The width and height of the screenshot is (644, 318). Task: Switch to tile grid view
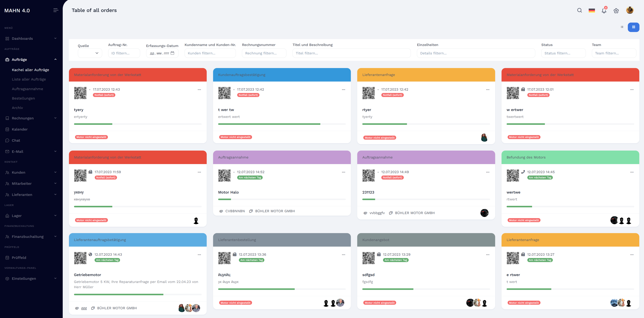[633, 27]
